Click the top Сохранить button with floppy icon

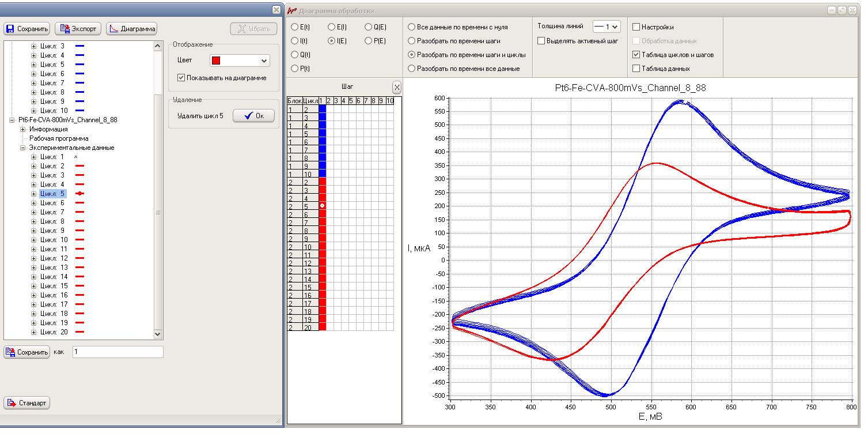coord(27,29)
